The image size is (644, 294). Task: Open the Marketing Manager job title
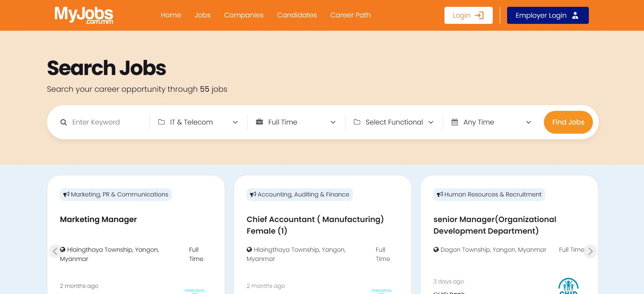(x=98, y=219)
